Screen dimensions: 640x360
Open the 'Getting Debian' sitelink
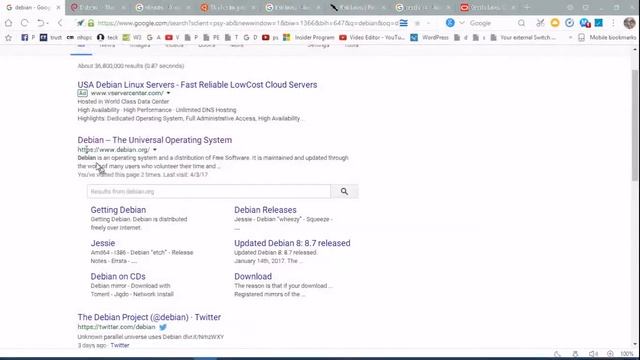[x=118, y=210]
